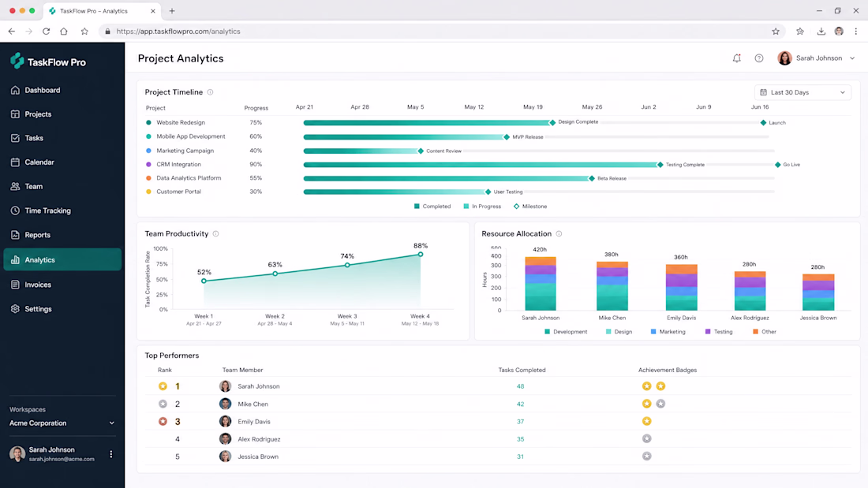Toggle the Design legend item
Viewport: 868px width, 488px height.
619,332
